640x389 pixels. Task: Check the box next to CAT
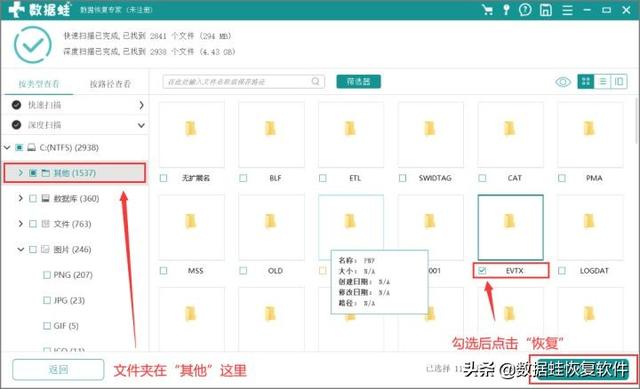point(482,178)
